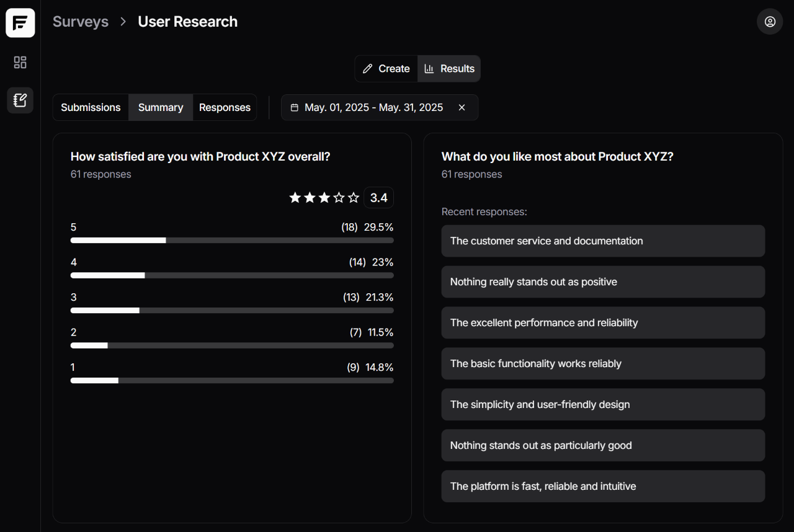Click the app logo in the sidebar
Image resolution: width=794 pixels, height=532 pixels.
pos(20,23)
